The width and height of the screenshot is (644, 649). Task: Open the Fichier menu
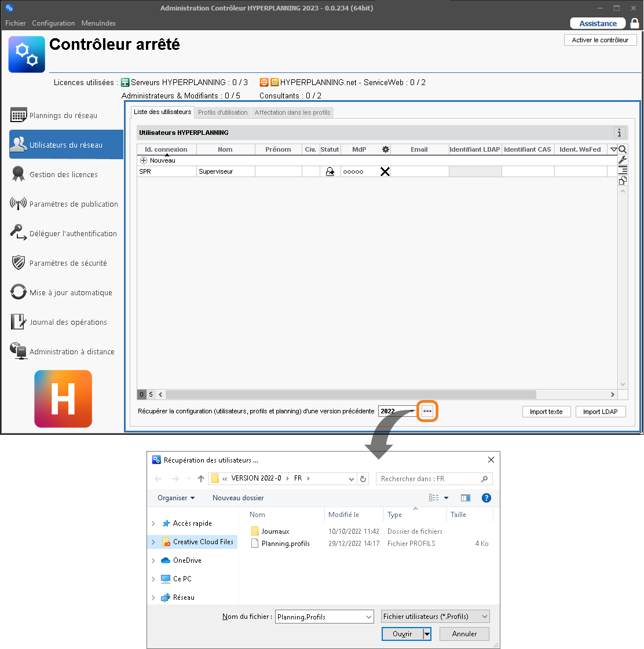coord(15,23)
